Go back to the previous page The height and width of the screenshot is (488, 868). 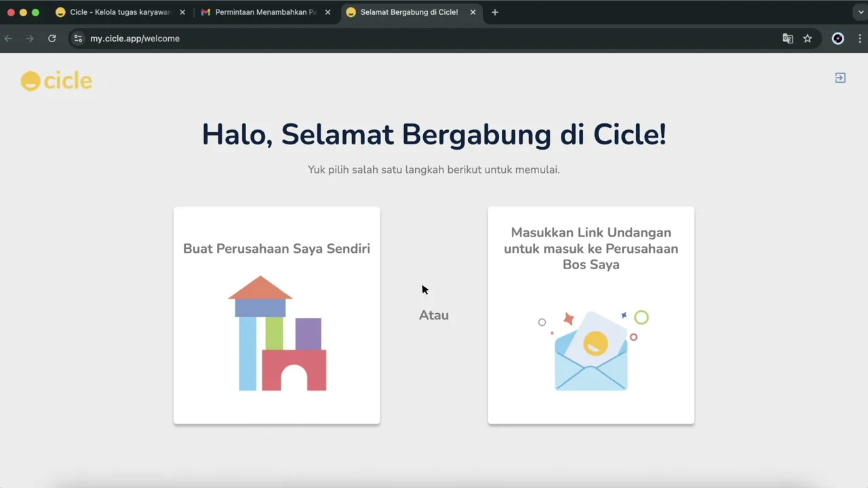click(8, 39)
